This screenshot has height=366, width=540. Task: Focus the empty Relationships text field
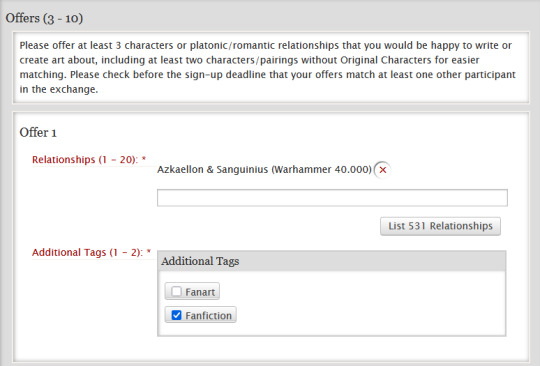tap(332, 198)
